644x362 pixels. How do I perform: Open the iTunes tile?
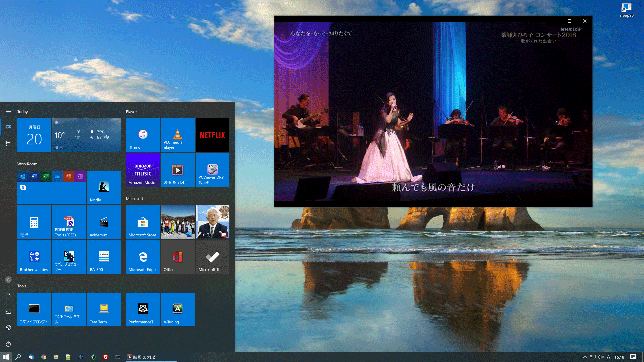[x=143, y=135]
